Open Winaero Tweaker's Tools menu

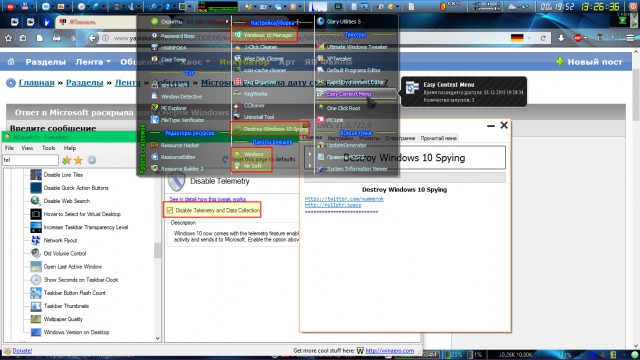tap(49, 148)
